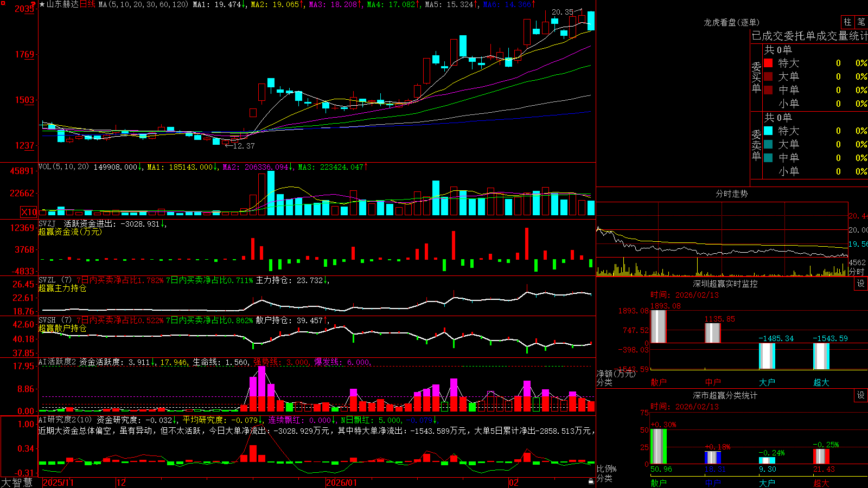The width and height of the screenshot is (868, 488).
Task: Click the 2035 price axis label
Action: pyautogui.click(x=24, y=9)
